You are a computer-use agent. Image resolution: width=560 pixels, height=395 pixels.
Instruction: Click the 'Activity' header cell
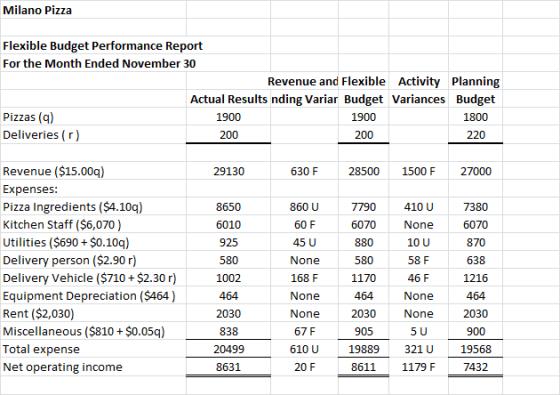pos(419,81)
